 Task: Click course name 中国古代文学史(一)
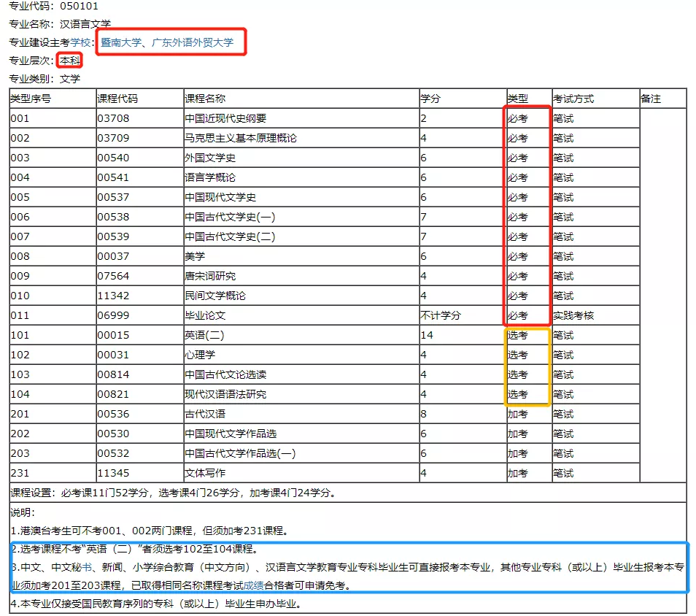click(x=230, y=217)
